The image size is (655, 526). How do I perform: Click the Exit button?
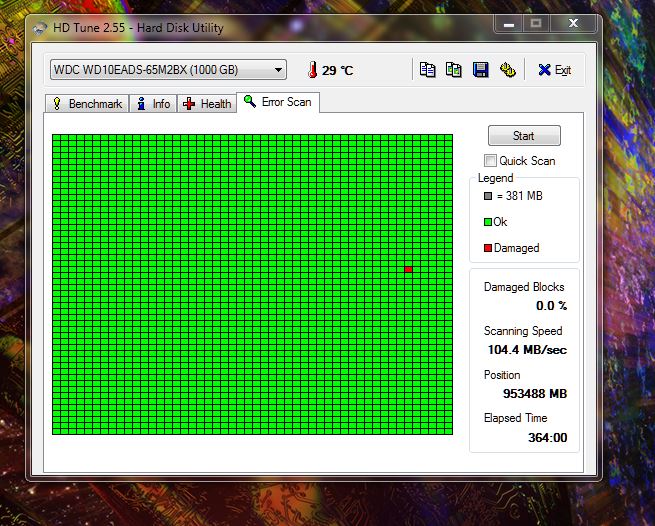click(x=555, y=70)
